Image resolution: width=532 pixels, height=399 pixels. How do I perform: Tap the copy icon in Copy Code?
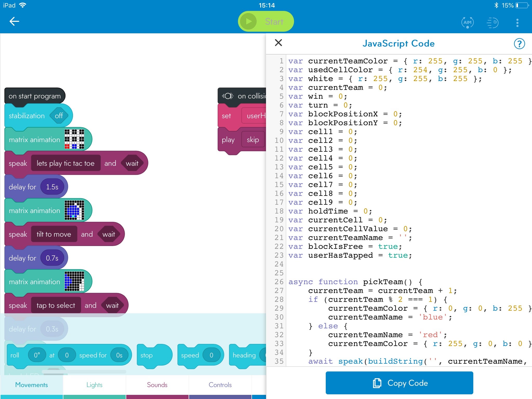(377, 383)
